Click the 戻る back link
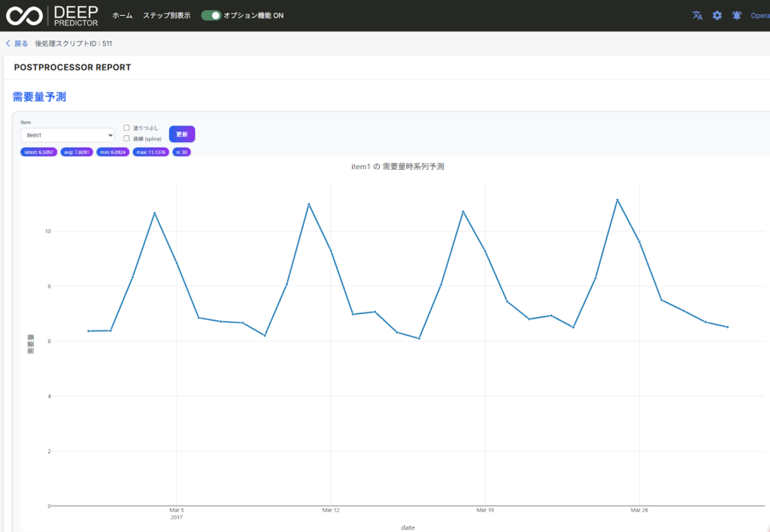770x532 pixels. [21, 44]
